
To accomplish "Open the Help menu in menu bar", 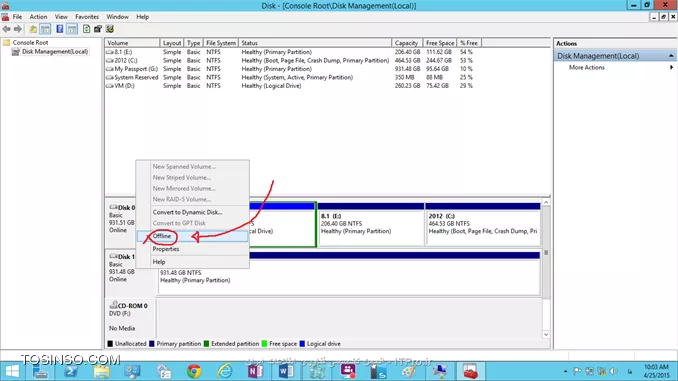I will [x=142, y=17].
